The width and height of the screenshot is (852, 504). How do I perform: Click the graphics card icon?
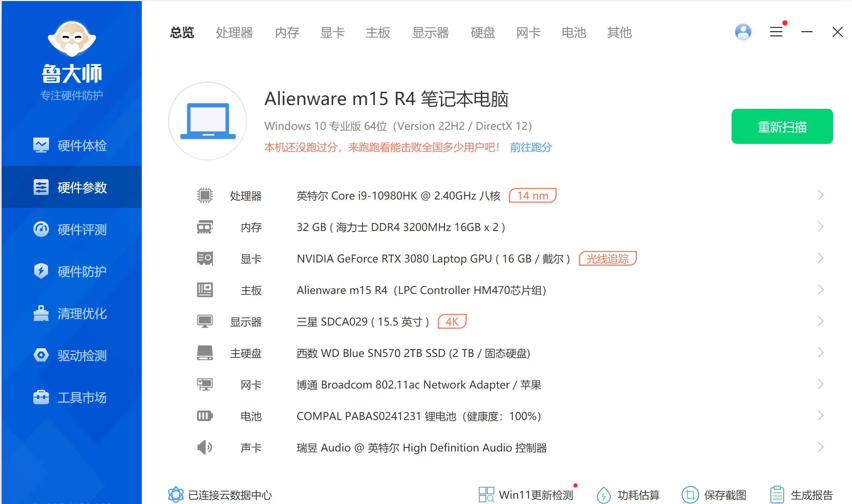(x=205, y=258)
